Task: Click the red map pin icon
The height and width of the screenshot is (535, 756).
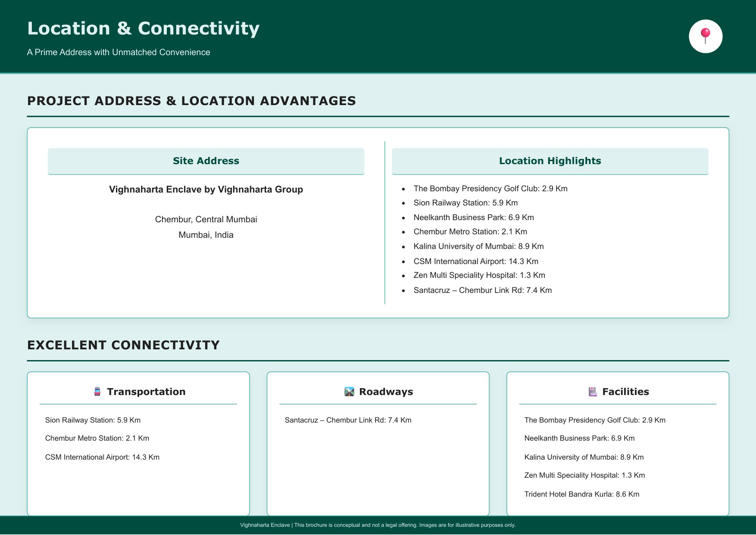Action: [x=705, y=36]
